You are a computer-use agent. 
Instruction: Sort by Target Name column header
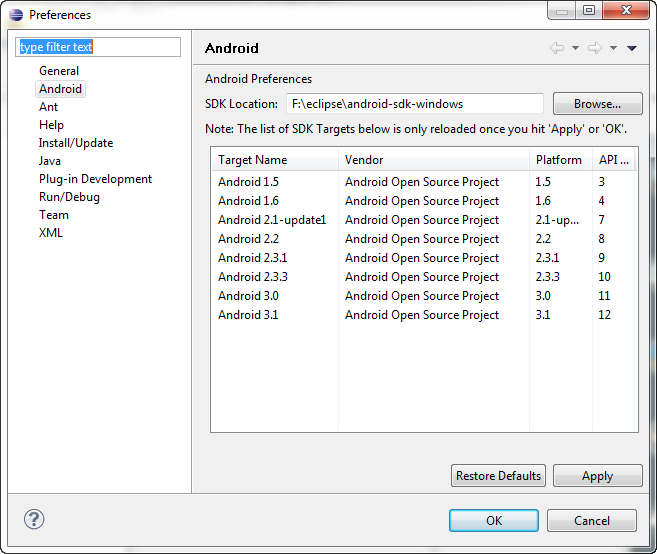point(275,160)
